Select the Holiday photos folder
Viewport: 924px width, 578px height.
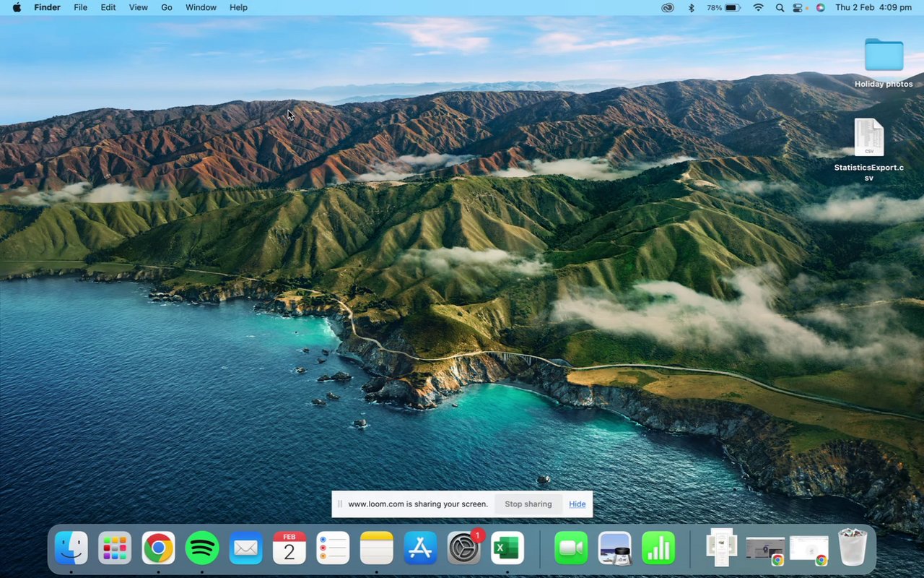[x=884, y=63]
